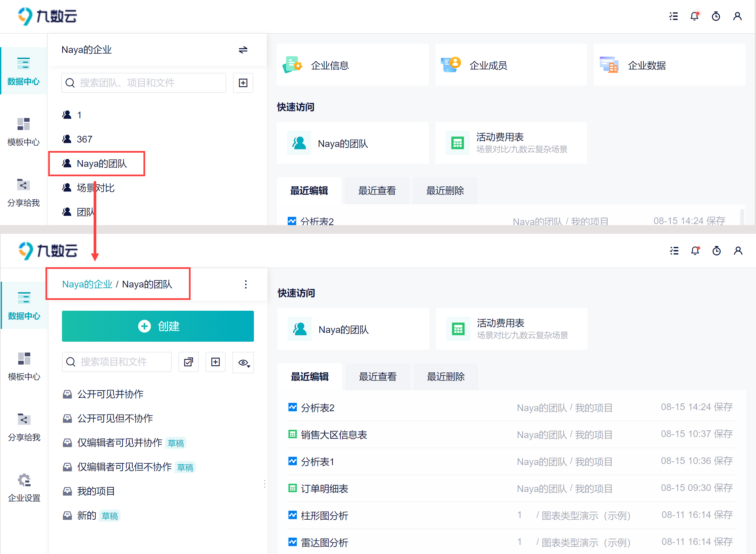Open the 企业数据 card

point(669,65)
